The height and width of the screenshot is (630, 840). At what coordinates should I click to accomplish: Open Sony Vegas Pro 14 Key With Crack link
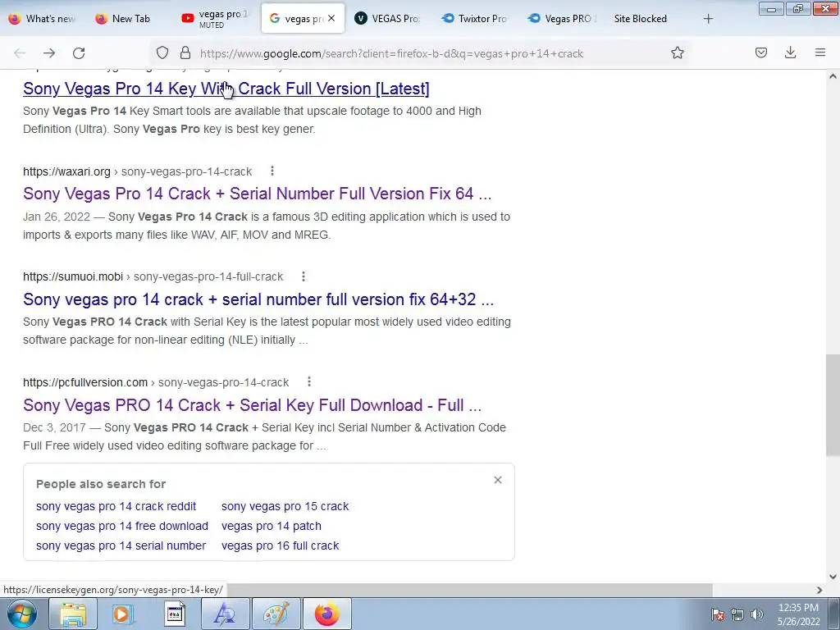pos(226,89)
